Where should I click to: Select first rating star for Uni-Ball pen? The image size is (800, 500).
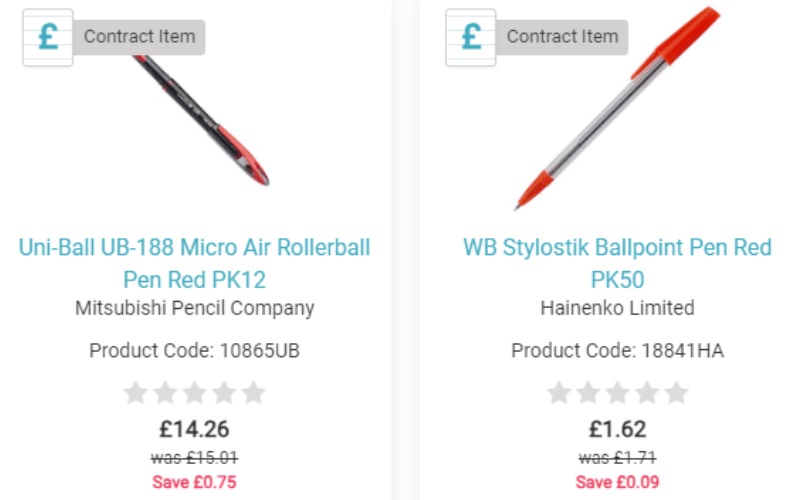[x=136, y=393]
